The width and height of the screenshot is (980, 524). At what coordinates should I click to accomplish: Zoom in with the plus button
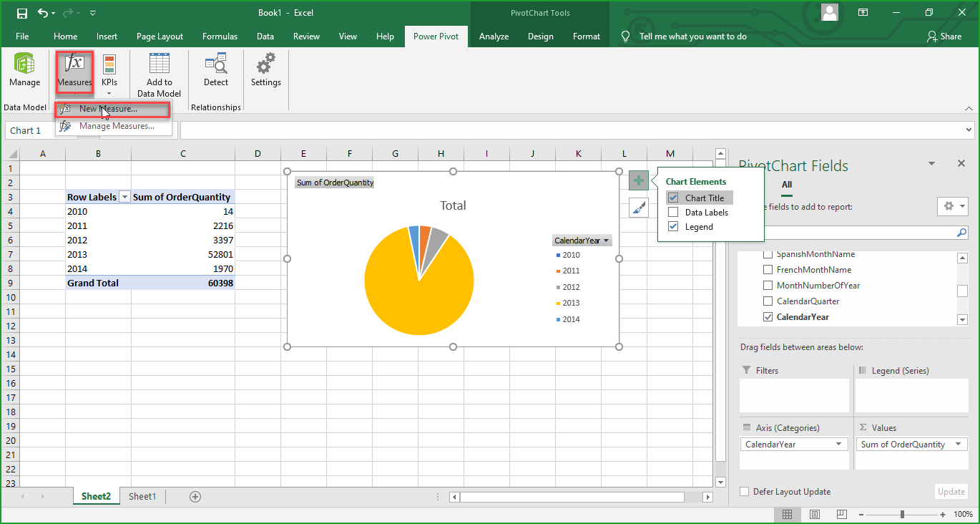[943, 514]
